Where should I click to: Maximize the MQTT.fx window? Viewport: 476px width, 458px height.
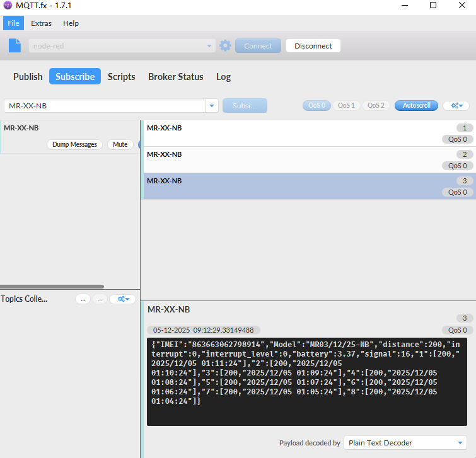(433, 6)
